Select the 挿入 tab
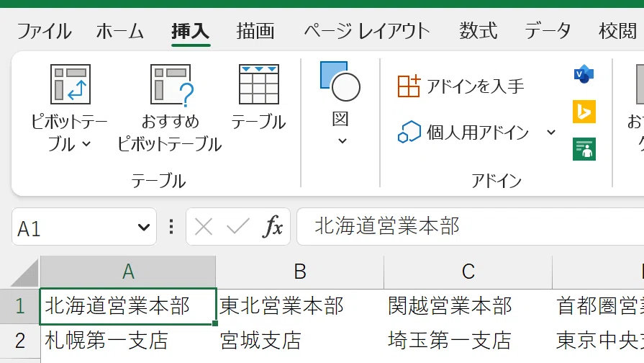 pos(191,31)
